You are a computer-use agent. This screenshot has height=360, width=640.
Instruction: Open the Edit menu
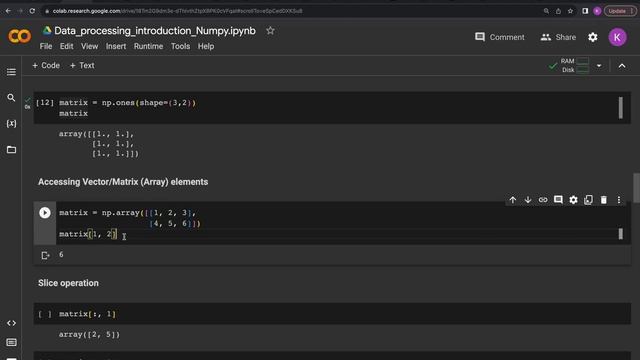[x=67, y=46]
